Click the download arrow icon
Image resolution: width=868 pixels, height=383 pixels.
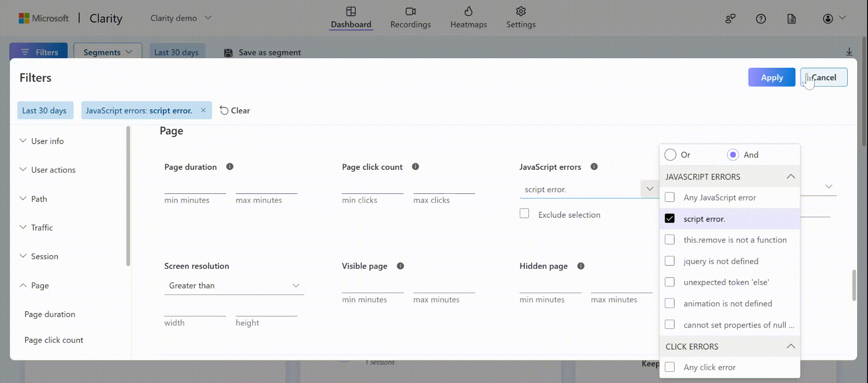coord(849,52)
